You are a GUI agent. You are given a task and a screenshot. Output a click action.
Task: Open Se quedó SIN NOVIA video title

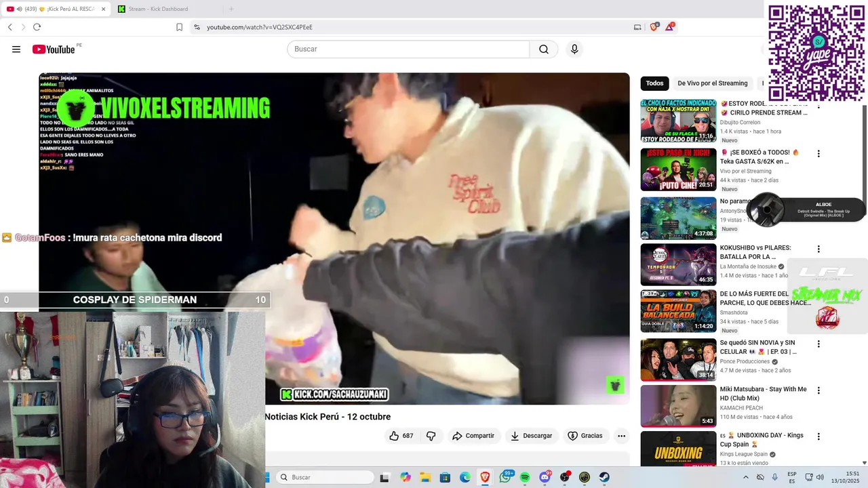(x=758, y=347)
